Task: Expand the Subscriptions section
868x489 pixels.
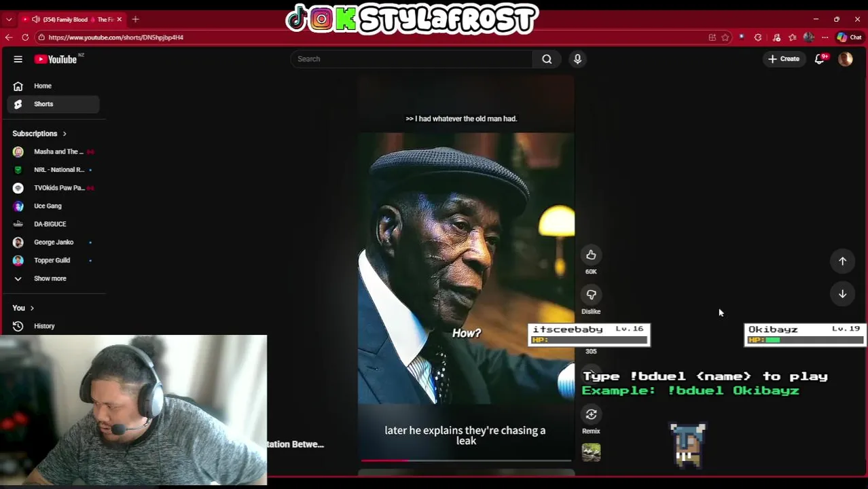Action: 39,134
